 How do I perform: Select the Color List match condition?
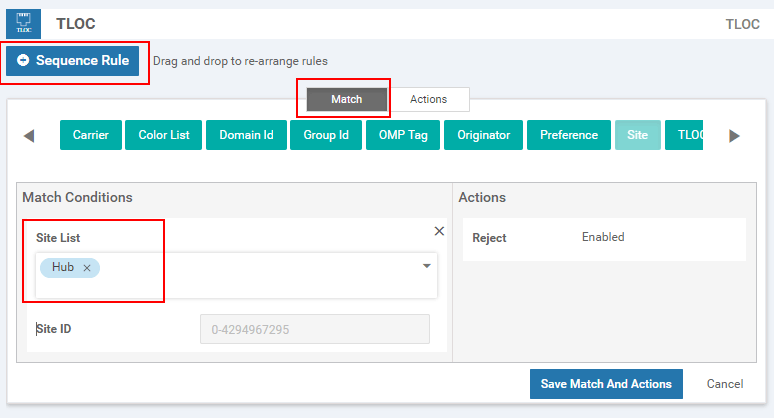164,135
